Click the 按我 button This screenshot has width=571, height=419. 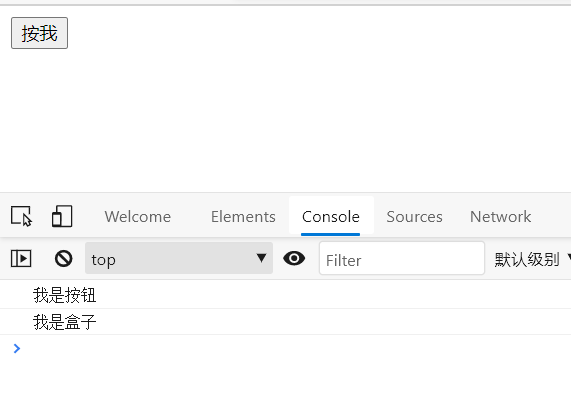39,33
